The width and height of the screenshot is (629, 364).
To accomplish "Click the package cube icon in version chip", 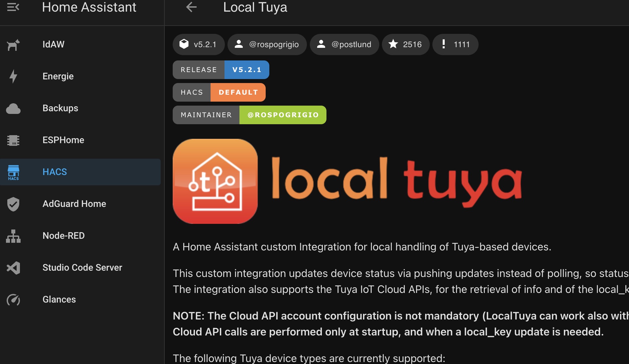I will coord(184,44).
